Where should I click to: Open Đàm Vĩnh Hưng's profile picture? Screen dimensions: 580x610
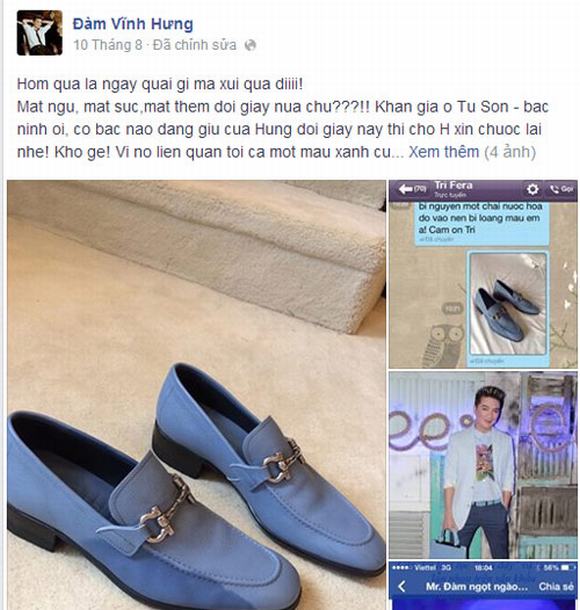[x=39, y=33]
